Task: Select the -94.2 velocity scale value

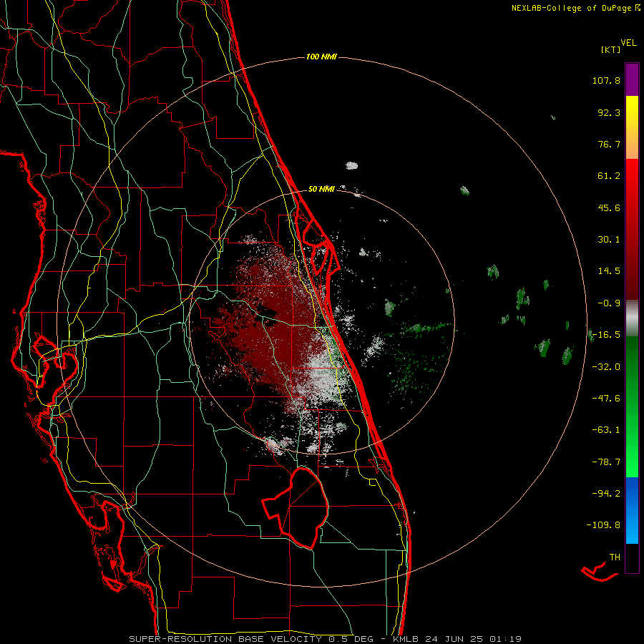Action: (x=606, y=493)
